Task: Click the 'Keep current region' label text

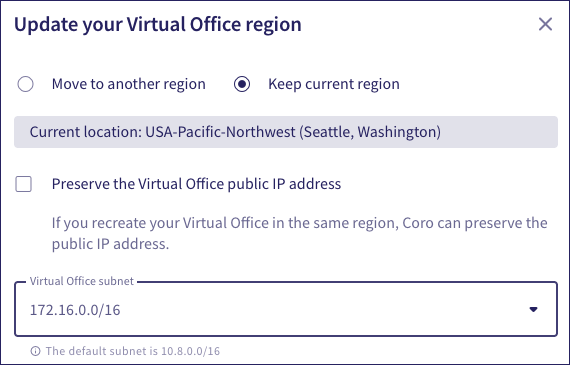Action: pyautogui.click(x=334, y=84)
